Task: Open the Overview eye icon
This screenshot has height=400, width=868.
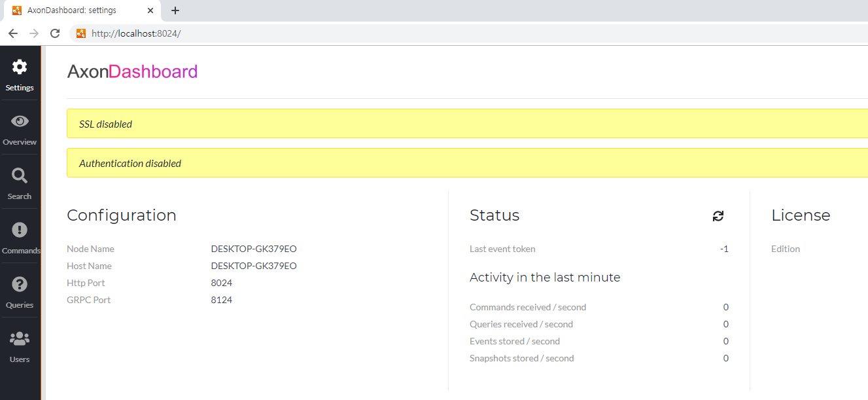Action: [20, 121]
